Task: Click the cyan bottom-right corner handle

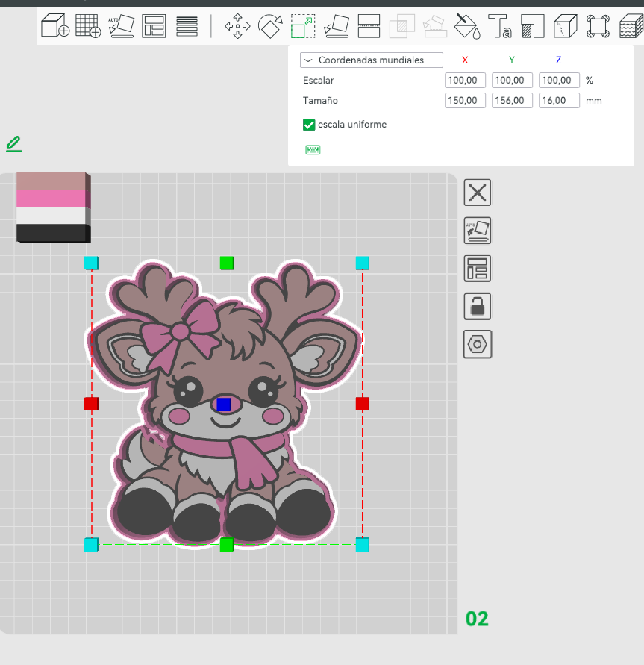Action: (x=362, y=545)
